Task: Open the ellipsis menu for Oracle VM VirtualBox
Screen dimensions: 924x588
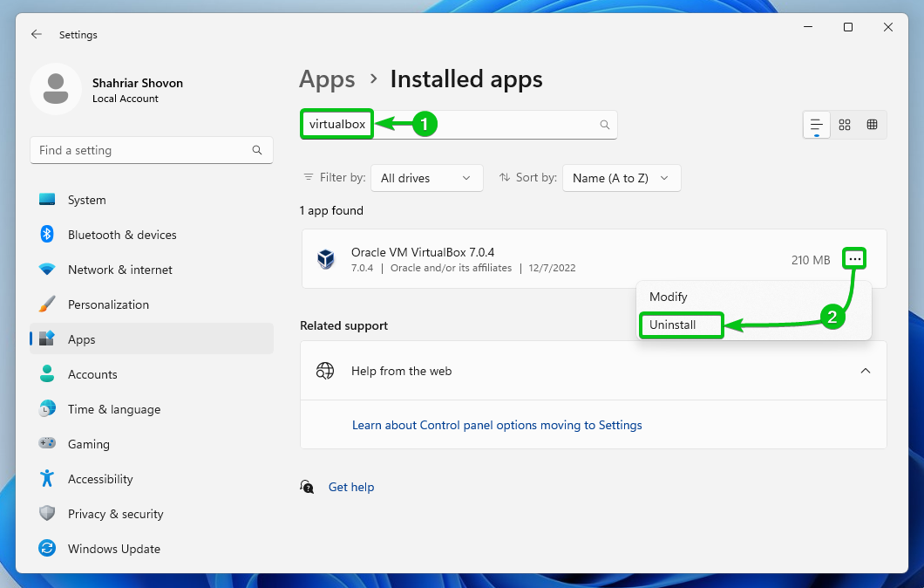Action: [x=854, y=258]
